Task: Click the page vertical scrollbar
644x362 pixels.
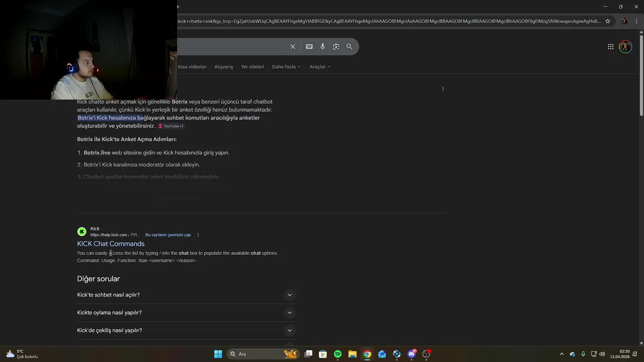Action: (x=641, y=75)
